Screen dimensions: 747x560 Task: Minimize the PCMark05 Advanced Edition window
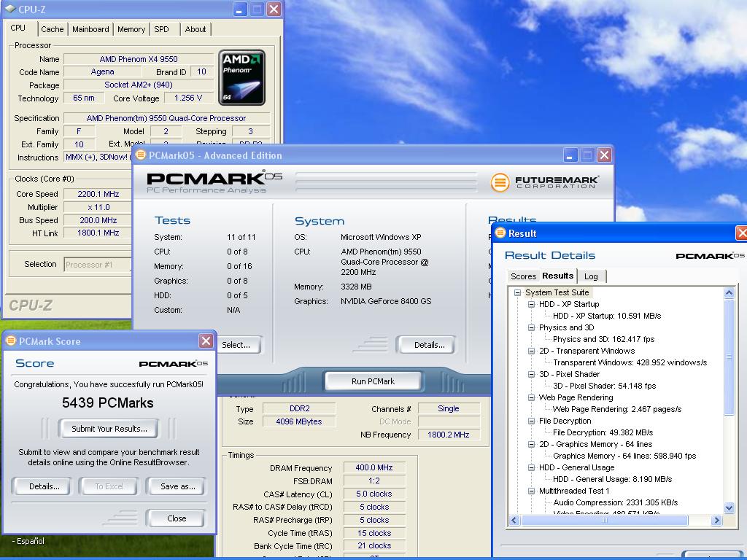click(x=570, y=155)
